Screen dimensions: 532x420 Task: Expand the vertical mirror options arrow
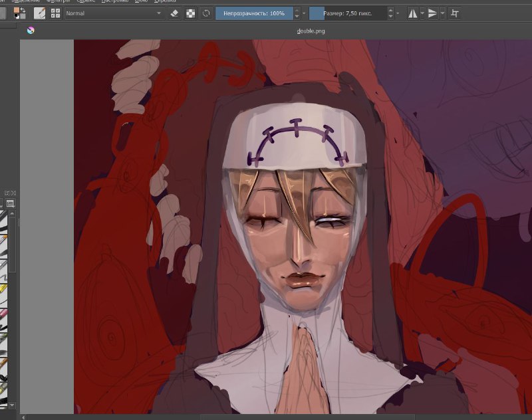tap(442, 13)
